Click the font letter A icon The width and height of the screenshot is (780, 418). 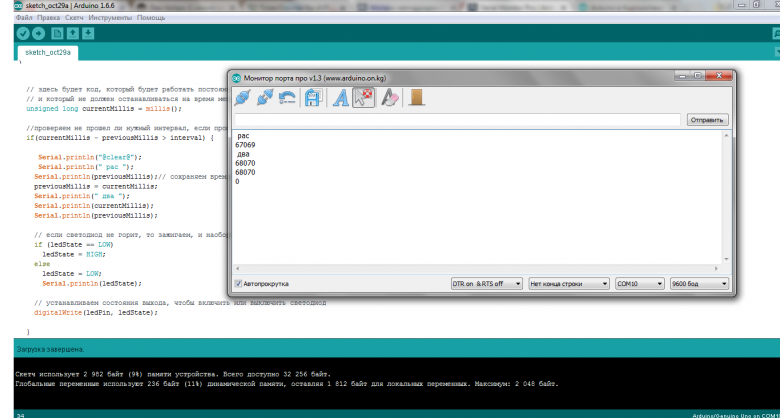pos(340,98)
